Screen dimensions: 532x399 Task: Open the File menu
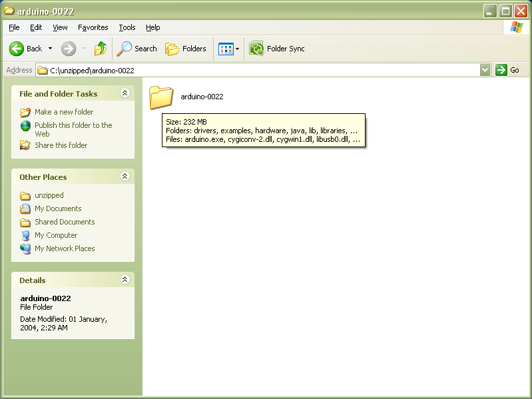14,27
